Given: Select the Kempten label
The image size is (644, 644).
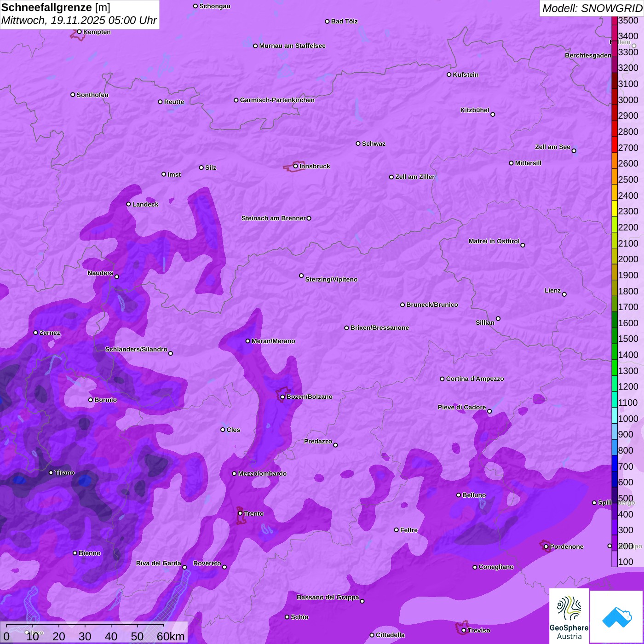Looking at the screenshot, I should pos(97,32).
